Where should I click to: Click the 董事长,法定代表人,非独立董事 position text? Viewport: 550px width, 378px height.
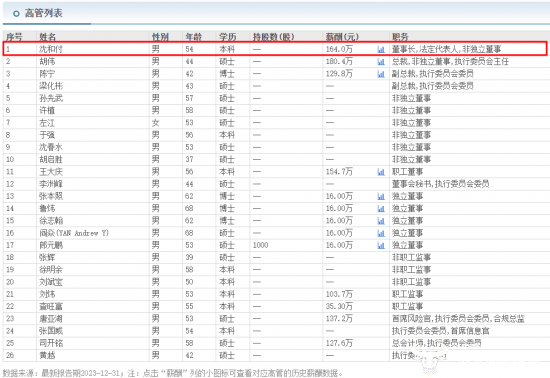click(x=446, y=49)
